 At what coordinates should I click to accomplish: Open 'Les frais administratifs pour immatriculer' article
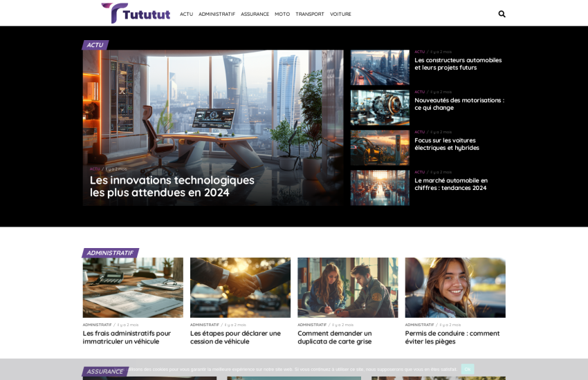pyautogui.click(x=127, y=337)
